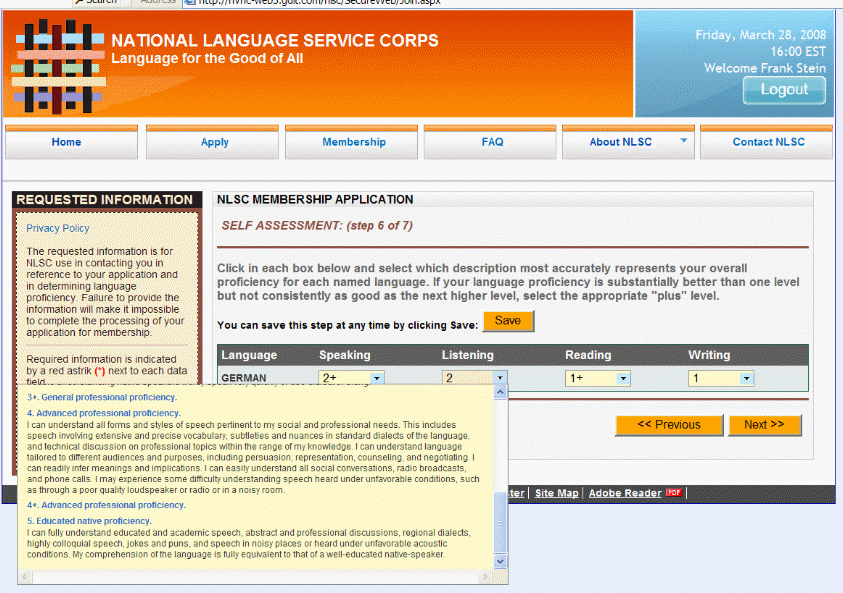This screenshot has height=593, width=843.
Task: Select 5. Educated native proficiency option
Action: 89,521
